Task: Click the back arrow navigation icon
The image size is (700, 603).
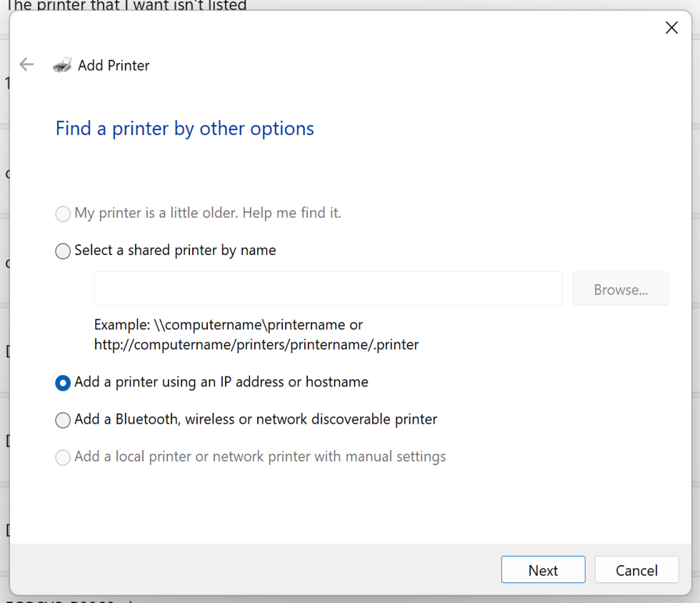Action: click(x=26, y=64)
